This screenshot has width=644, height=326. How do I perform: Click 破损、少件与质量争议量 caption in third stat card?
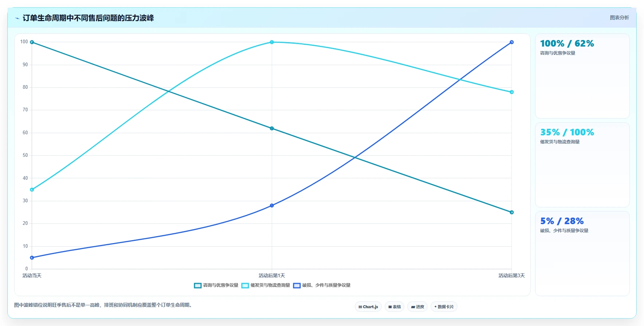coord(564,231)
